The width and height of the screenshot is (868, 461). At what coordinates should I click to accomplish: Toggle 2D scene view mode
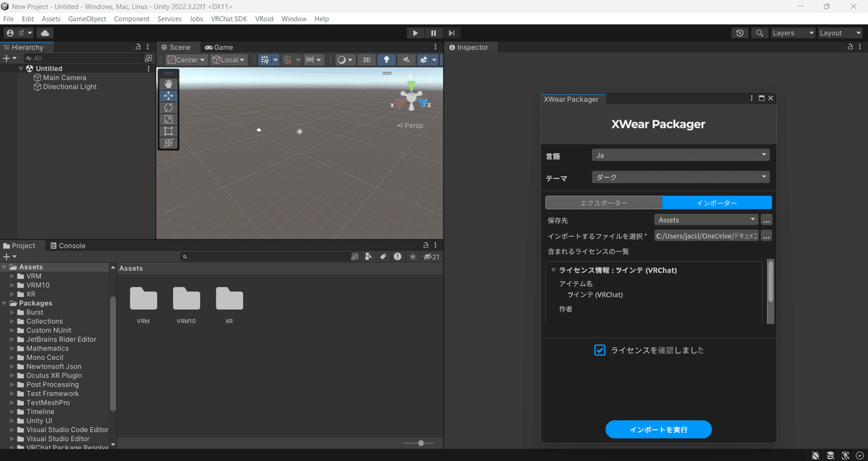pos(367,60)
